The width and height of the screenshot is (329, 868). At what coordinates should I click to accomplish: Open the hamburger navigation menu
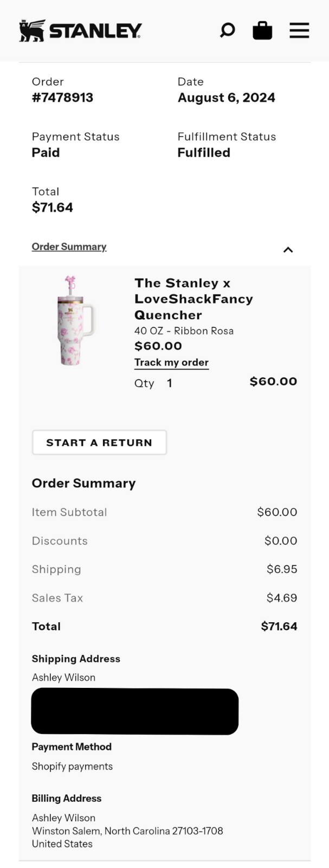299,30
